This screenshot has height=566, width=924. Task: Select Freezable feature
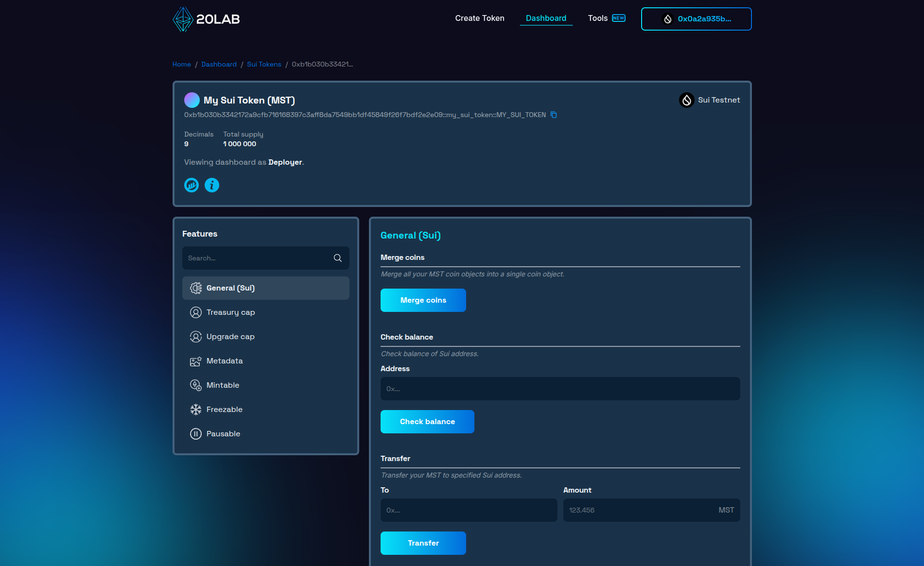coord(266,410)
